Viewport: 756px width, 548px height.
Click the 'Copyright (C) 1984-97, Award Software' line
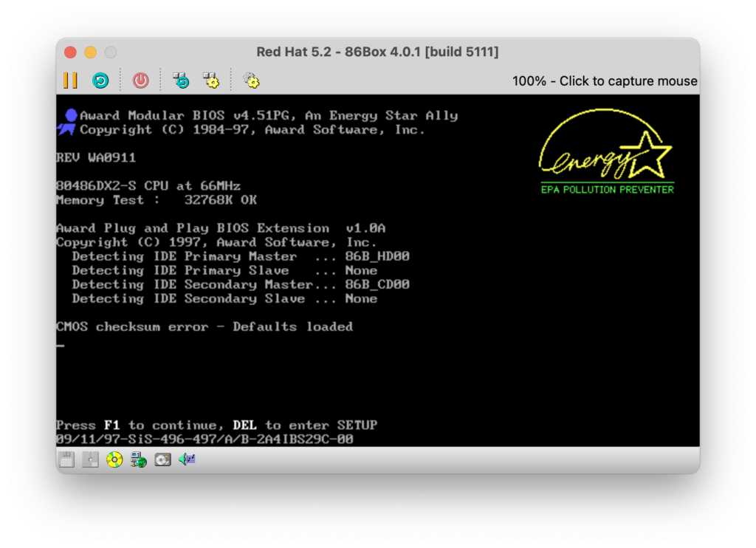pyautogui.click(x=252, y=130)
